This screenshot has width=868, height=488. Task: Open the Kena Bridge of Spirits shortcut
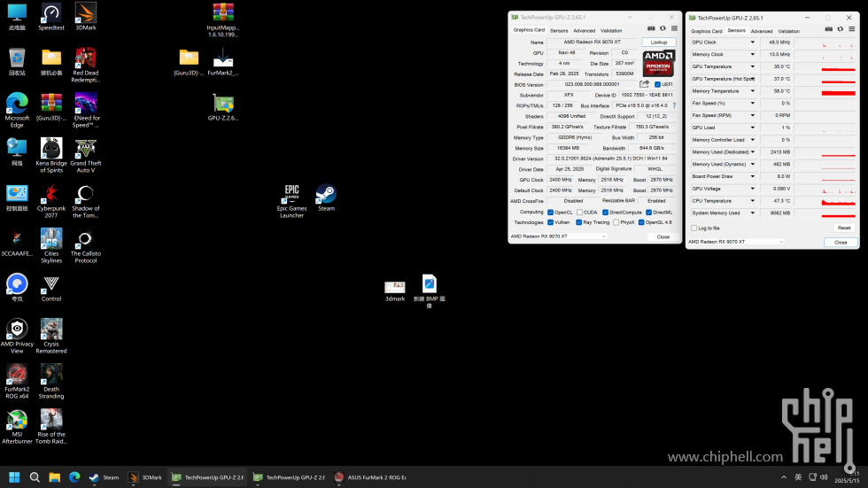51,156
